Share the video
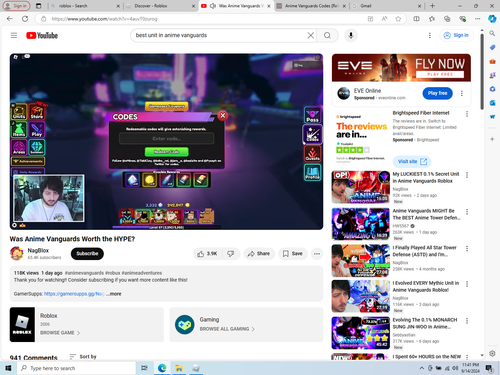The image size is (500, 375). click(259, 254)
